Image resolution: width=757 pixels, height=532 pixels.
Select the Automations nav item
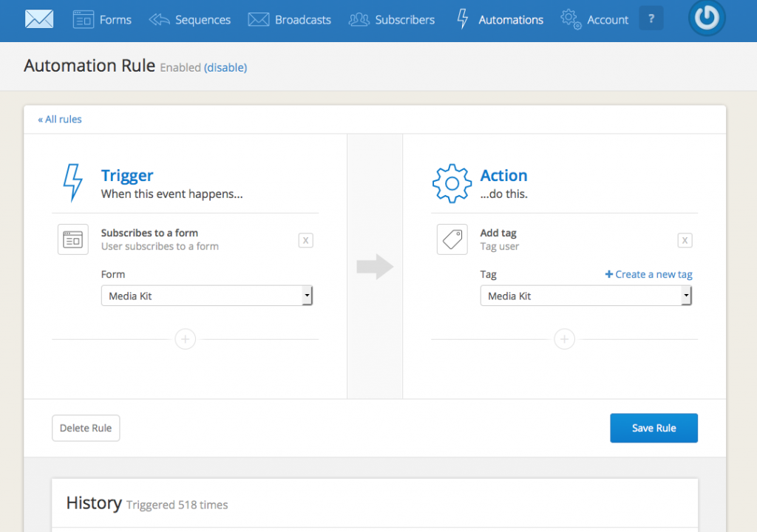point(500,20)
